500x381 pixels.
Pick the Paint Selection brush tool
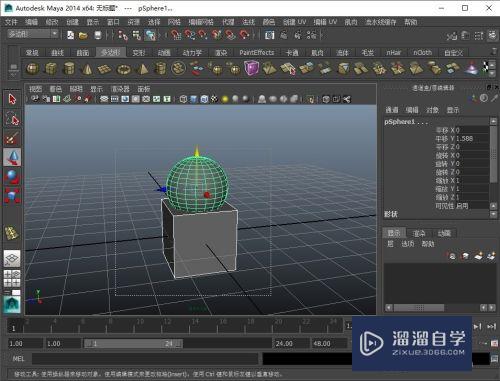[x=12, y=138]
